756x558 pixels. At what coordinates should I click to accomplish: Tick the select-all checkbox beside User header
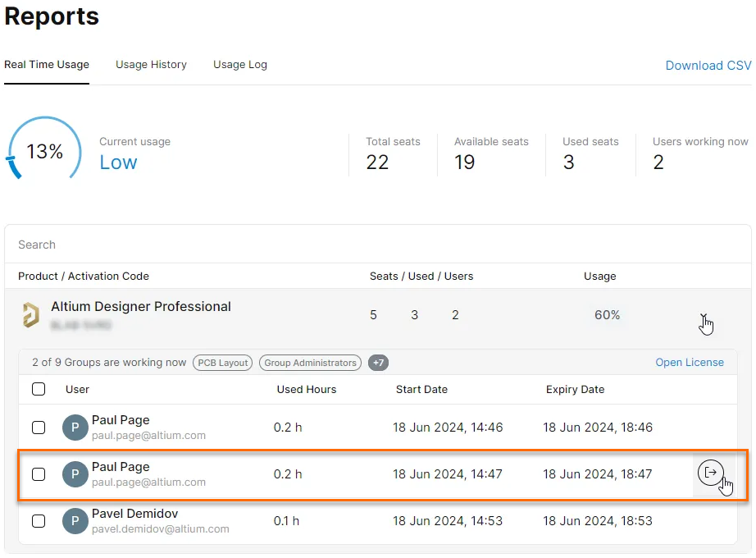(39, 389)
